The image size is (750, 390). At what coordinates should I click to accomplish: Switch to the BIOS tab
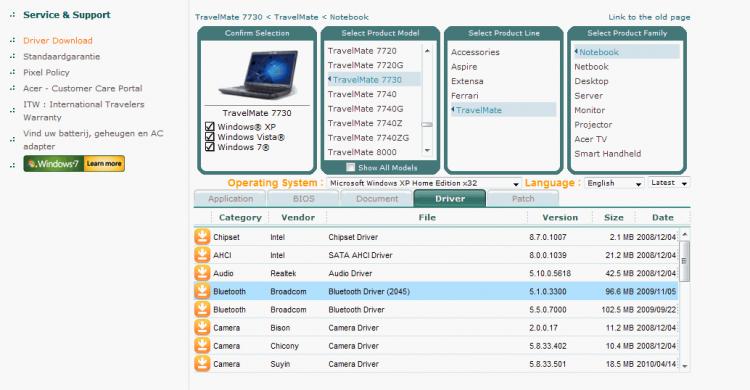pos(303,199)
